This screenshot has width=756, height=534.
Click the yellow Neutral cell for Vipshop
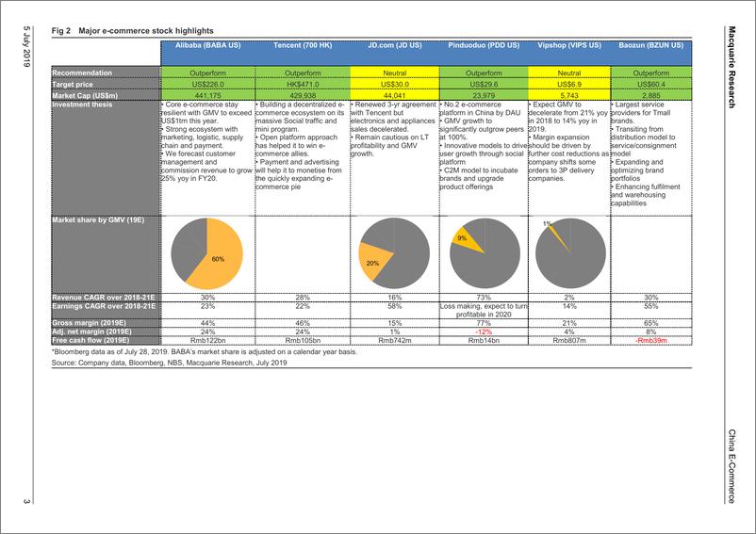coord(569,73)
